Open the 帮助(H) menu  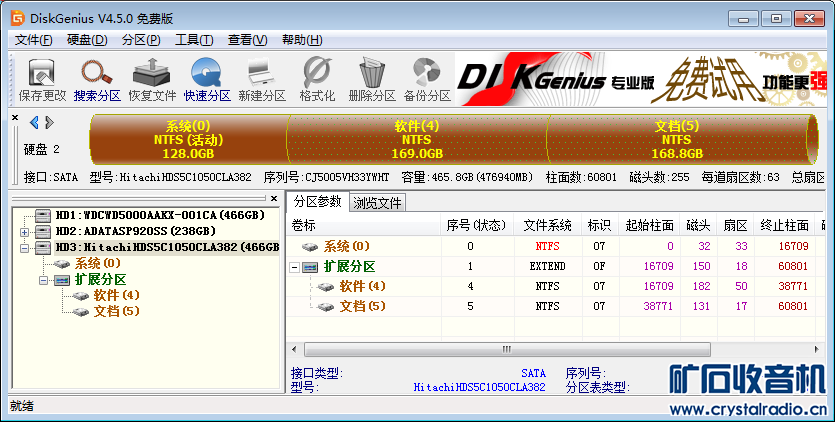302,40
